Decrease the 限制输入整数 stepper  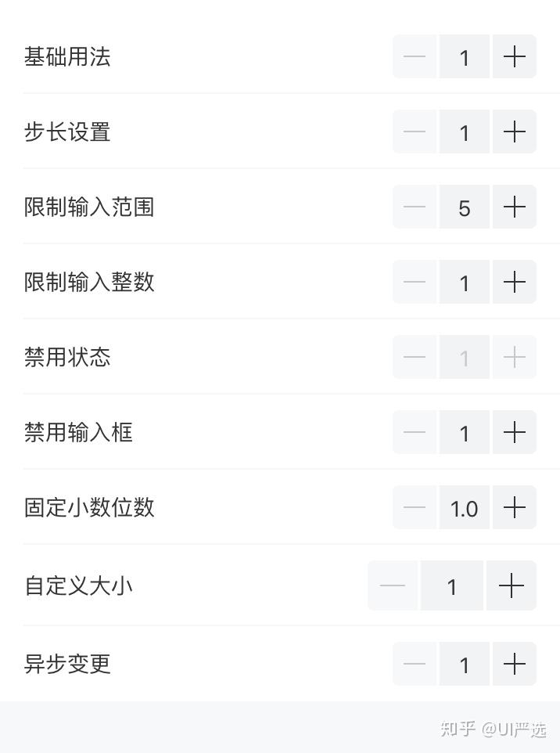[x=415, y=282]
